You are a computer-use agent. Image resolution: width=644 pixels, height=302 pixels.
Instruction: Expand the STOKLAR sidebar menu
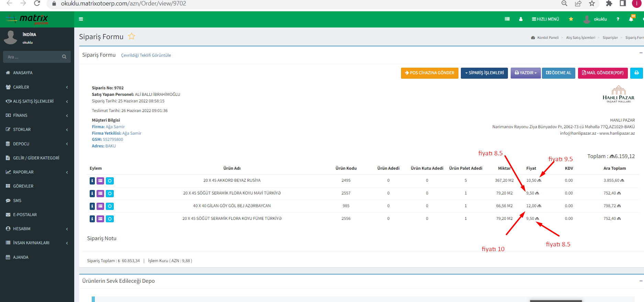pyautogui.click(x=37, y=130)
